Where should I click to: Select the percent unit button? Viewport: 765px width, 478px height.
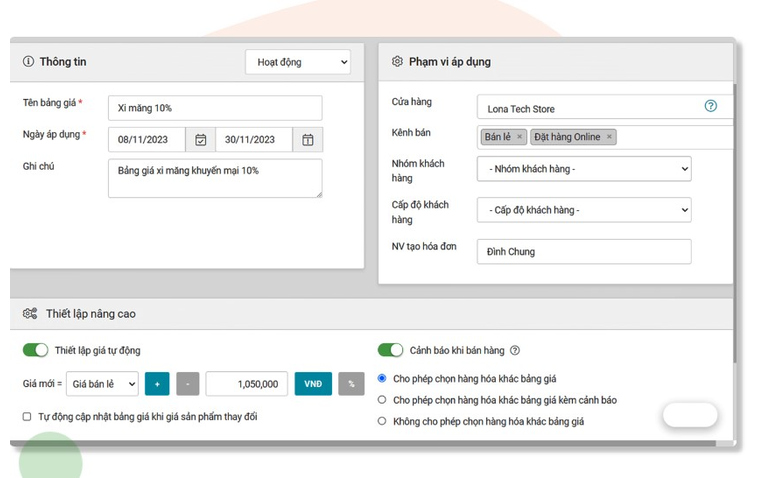click(351, 384)
